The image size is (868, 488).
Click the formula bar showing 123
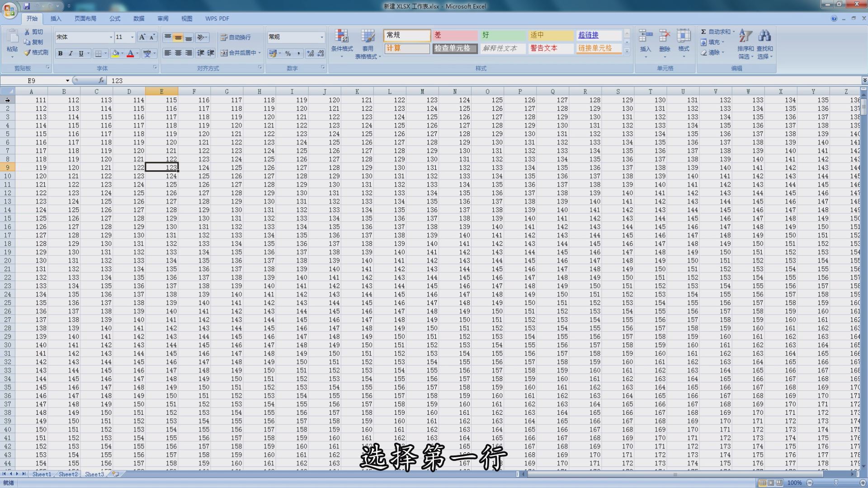coord(484,80)
